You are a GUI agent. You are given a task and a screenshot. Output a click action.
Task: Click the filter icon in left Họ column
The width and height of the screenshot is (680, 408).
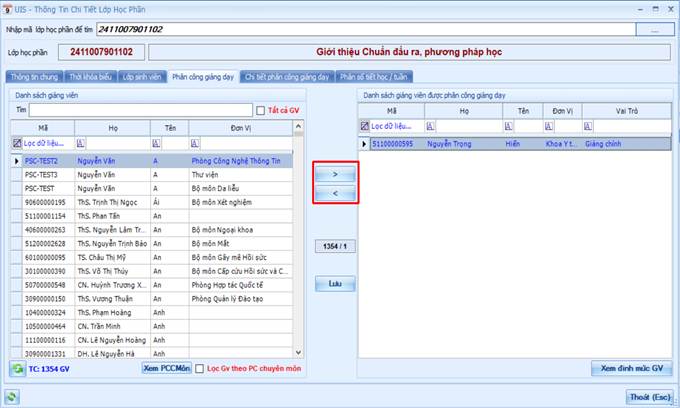click(x=81, y=143)
